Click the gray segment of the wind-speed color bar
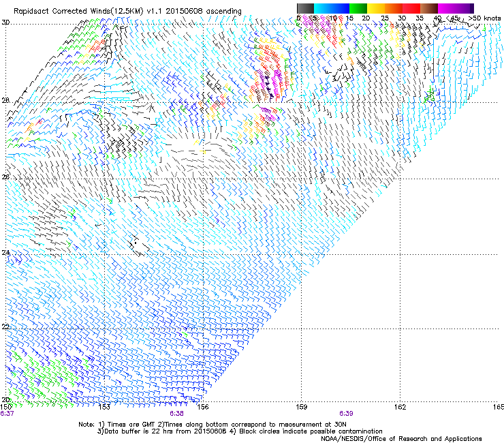This screenshot has width=504, height=443. 305,8
